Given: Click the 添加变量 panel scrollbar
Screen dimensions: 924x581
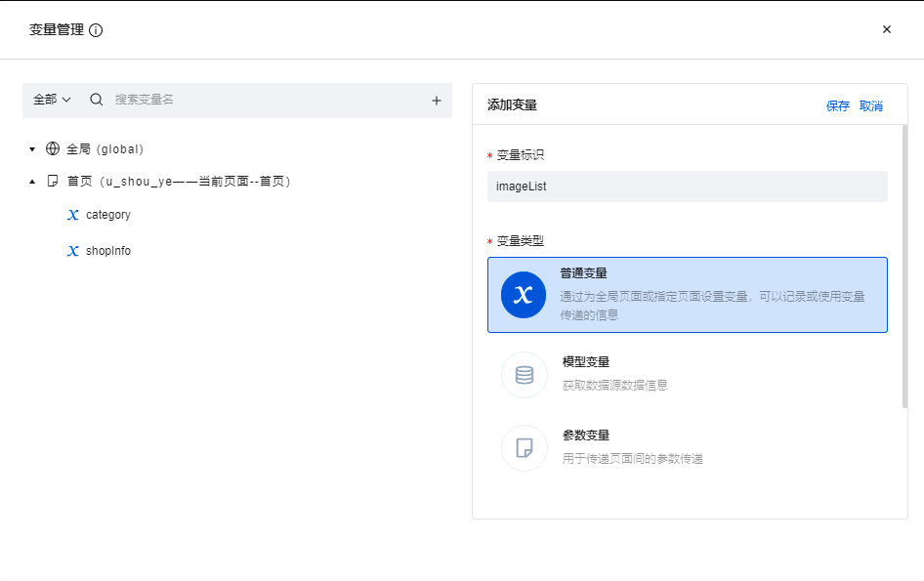Looking at the screenshot, I should pos(904,267).
